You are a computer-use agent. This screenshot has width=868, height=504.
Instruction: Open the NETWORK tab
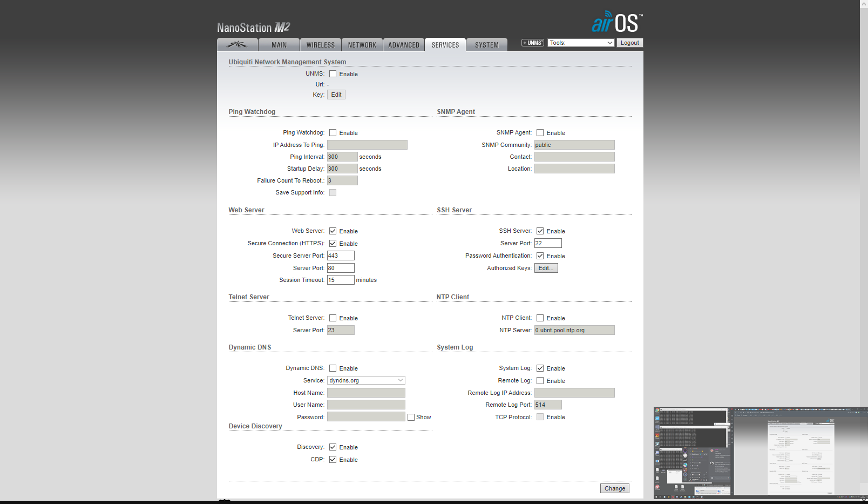point(362,45)
